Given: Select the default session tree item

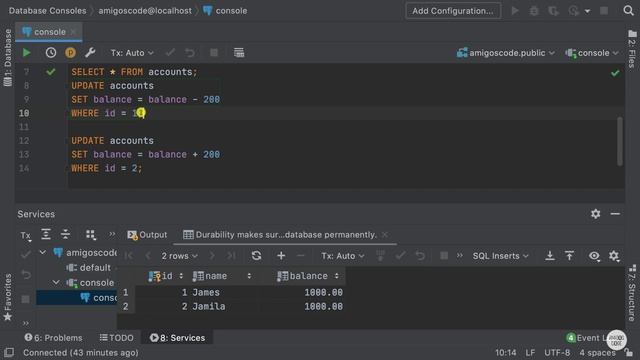Looking at the screenshot, I should coord(89,268).
